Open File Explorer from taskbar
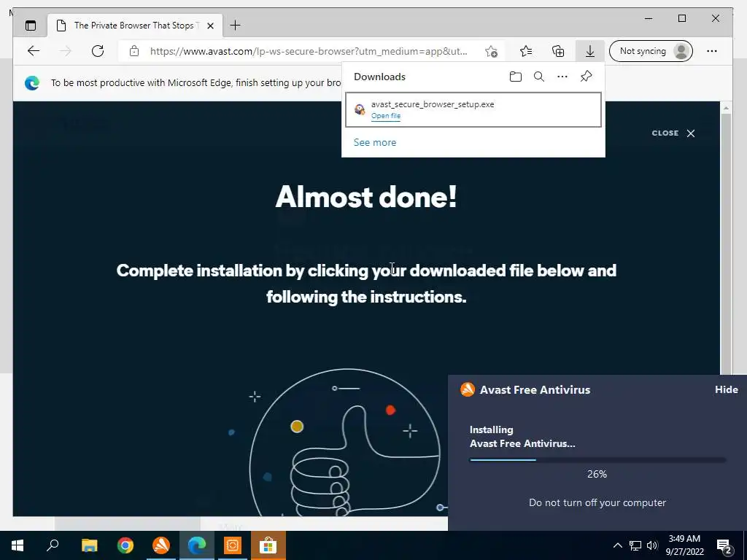Screen dimensions: 747x560 click(89, 545)
